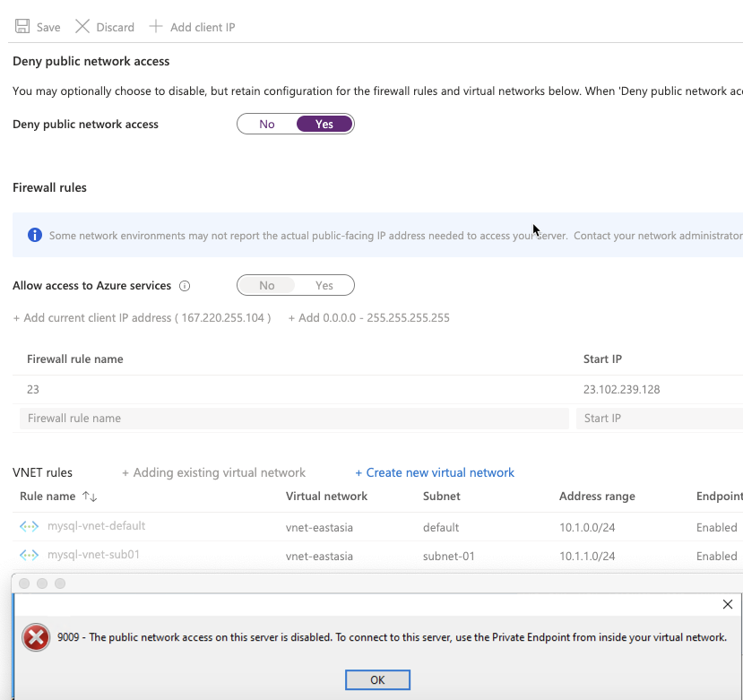This screenshot has width=743, height=700.
Task: Click the address range 10.1.1.0/24
Action: (x=587, y=556)
